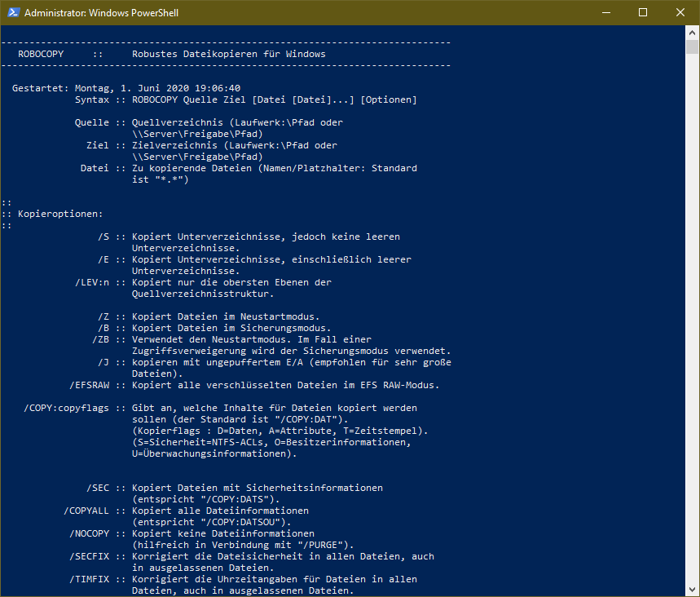Click the 'Kopieroptionen:' heading
The width and height of the screenshot is (700, 597).
click(60, 214)
